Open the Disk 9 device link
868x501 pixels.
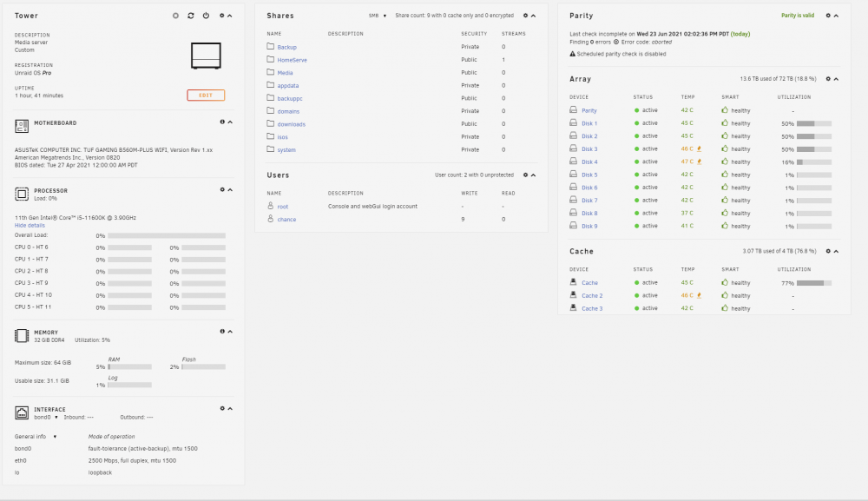click(589, 226)
